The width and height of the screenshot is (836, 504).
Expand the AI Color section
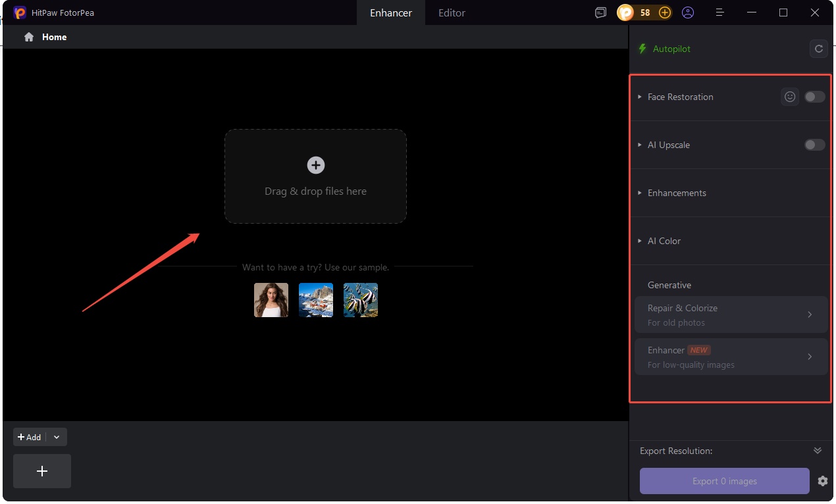click(664, 241)
